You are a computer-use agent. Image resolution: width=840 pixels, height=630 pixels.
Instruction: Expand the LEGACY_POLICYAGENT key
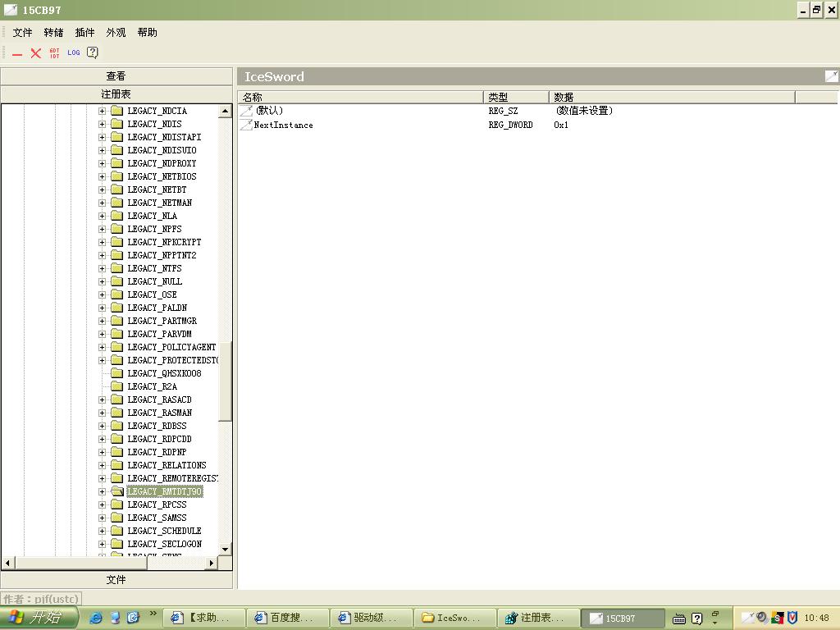(x=103, y=347)
